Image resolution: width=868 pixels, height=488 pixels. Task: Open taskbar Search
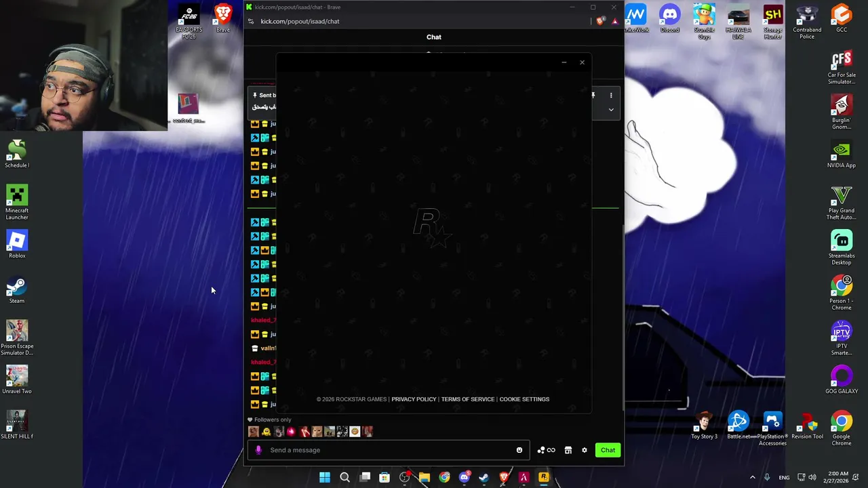(x=344, y=478)
